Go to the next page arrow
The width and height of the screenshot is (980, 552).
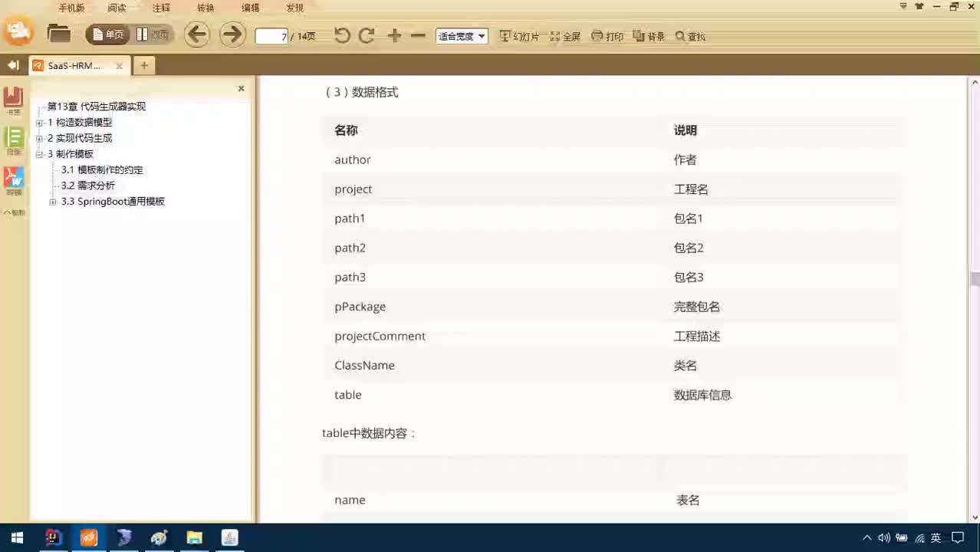coord(232,34)
